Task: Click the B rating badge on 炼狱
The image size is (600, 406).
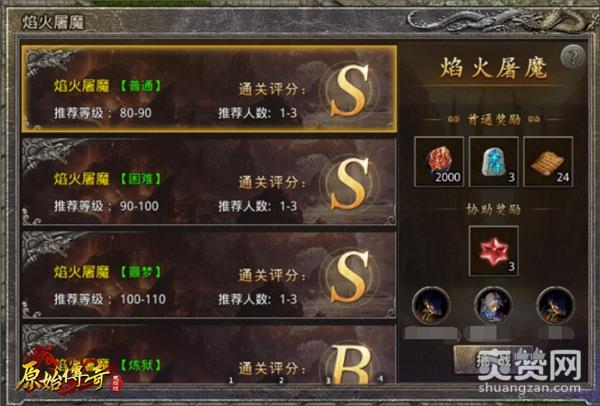Action: coord(349,364)
